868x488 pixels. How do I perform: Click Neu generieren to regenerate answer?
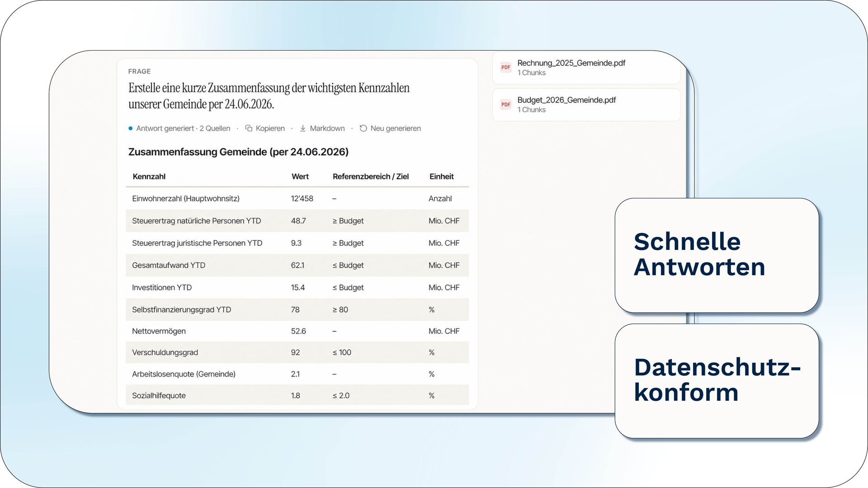[x=396, y=128]
